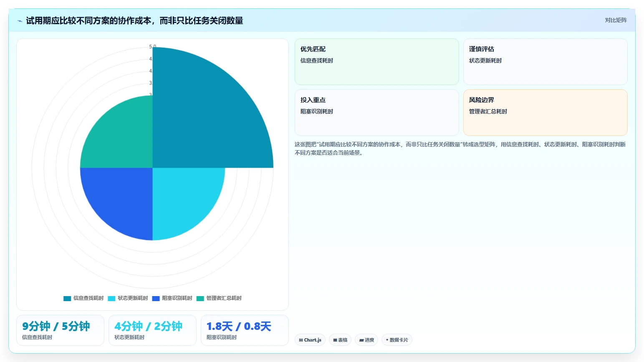Open the 风险边界 matrix card
The width and height of the screenshot is (644, 362).
pyautogui.click(x=545, y=113)
